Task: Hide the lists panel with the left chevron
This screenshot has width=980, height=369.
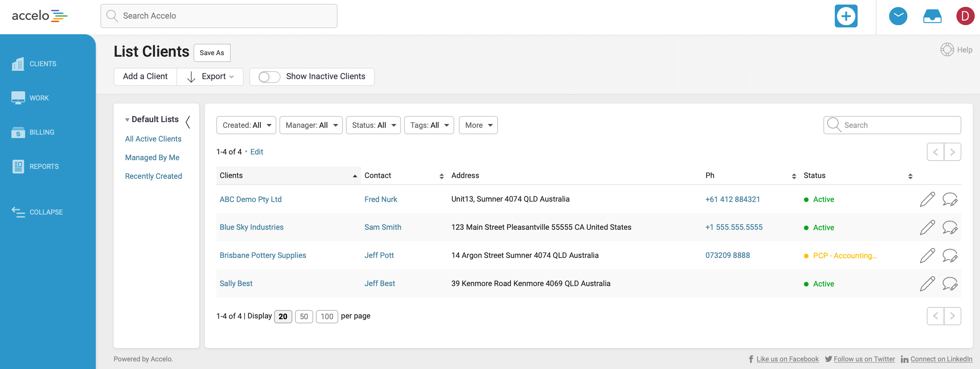Action: pos(187,122)
